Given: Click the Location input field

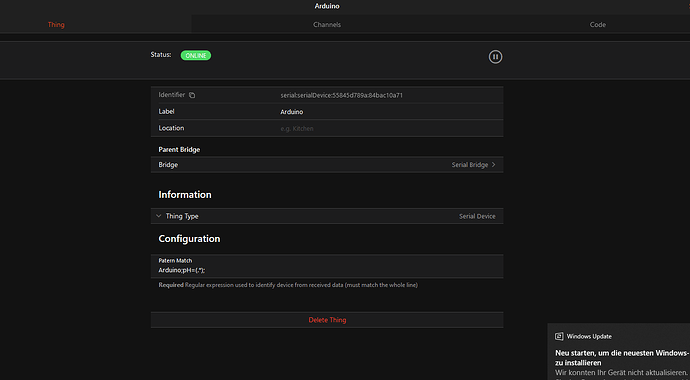Looking at the screenshot, I should click(327, 128).
